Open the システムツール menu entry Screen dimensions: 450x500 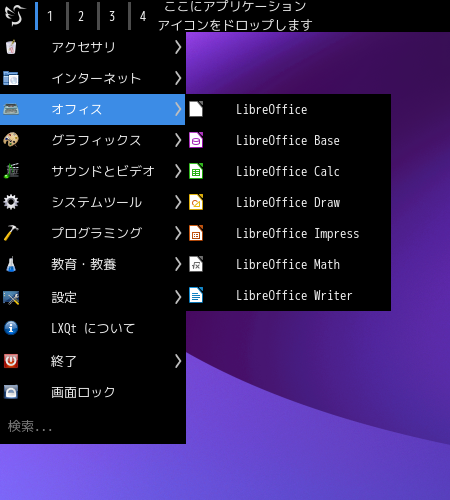[x=92, y=202]
